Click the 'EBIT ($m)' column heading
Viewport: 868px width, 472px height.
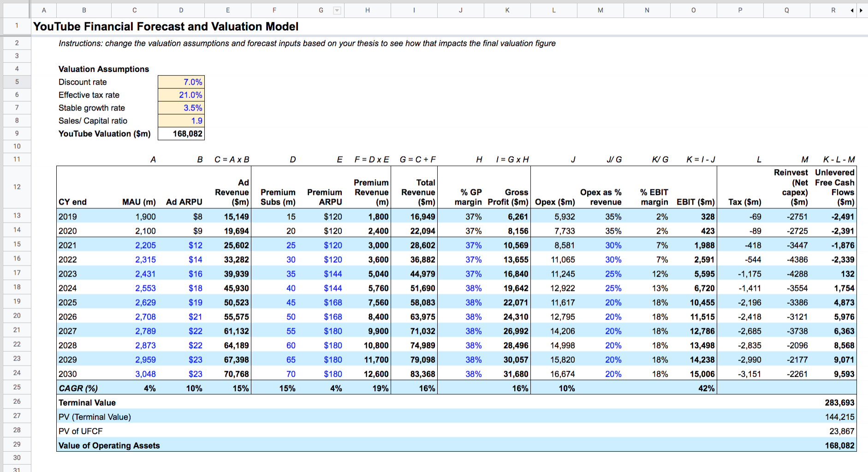coord(696,202)
